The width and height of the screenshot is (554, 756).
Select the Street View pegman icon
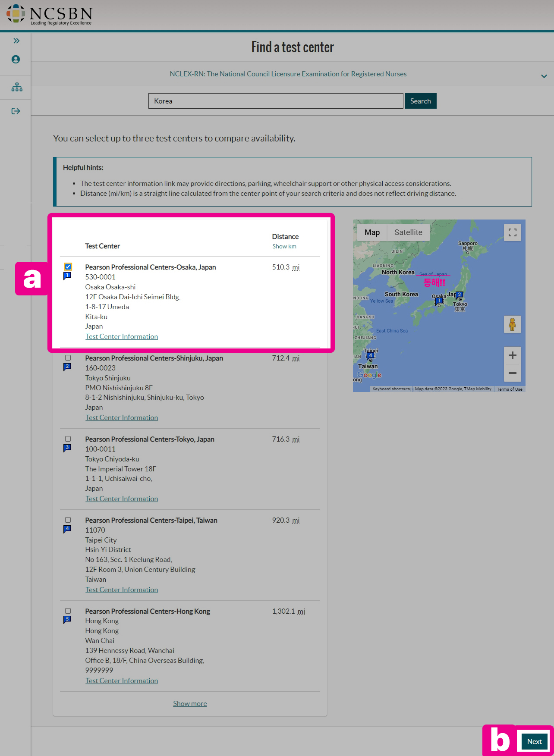pos(513,324)
